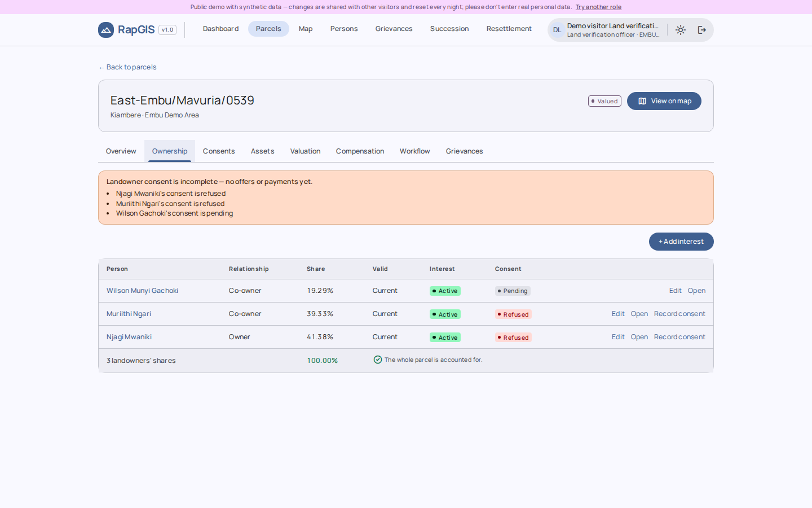812x508 pixels.
Task: Open the Assets tab
Action: point(263,151)
